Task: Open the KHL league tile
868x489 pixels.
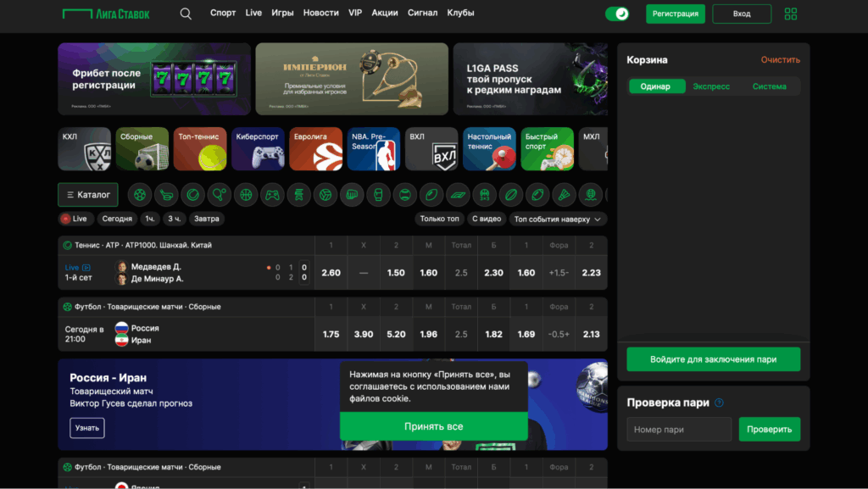Action: tap(84, 149)
